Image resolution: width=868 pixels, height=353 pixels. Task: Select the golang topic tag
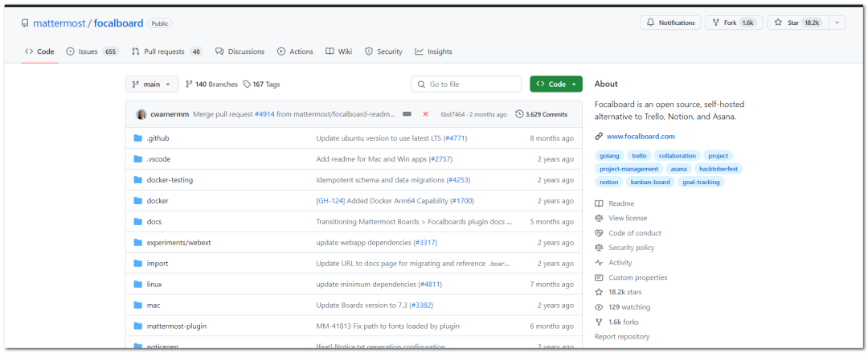(609, 156)
